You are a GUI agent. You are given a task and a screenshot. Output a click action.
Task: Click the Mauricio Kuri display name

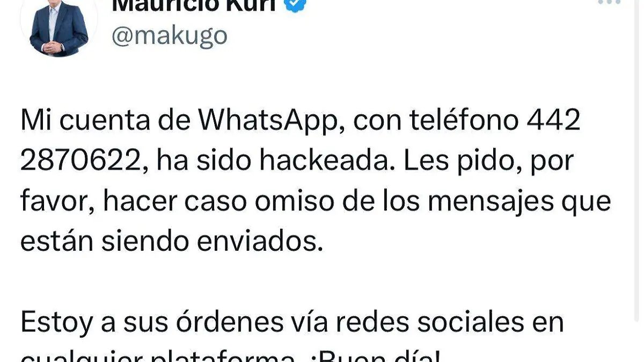(195, 5)
